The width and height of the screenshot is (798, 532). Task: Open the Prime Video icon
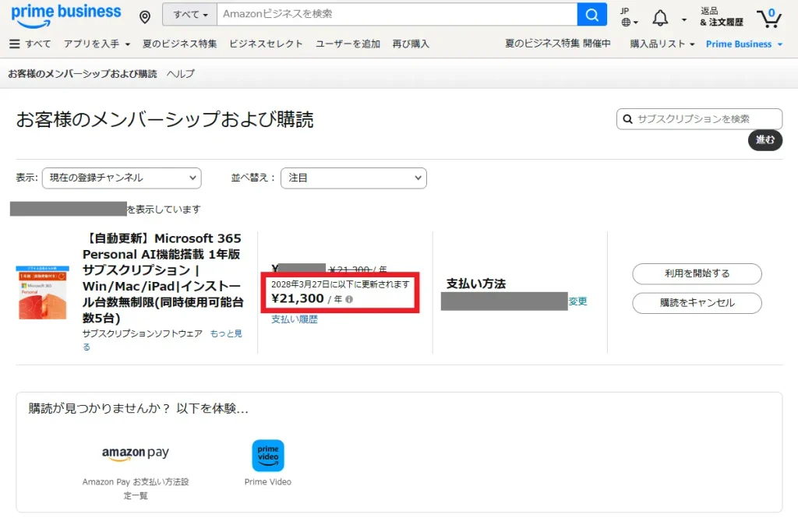(268, 455)
